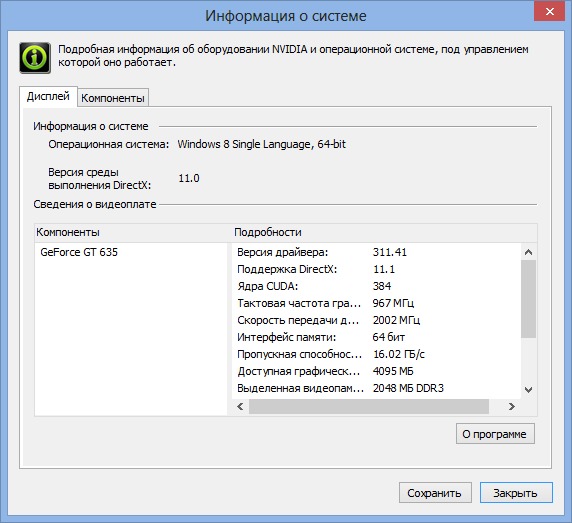Click the 64 бит memory interface value

pos(389,337)
